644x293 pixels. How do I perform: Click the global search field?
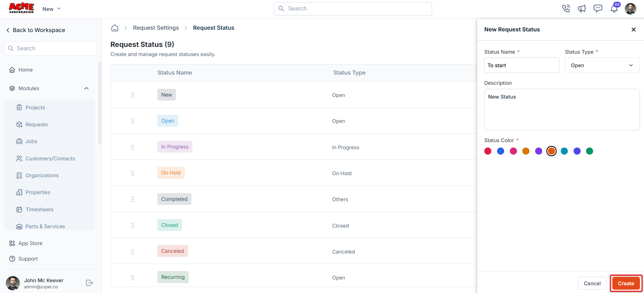pos(352,9)
